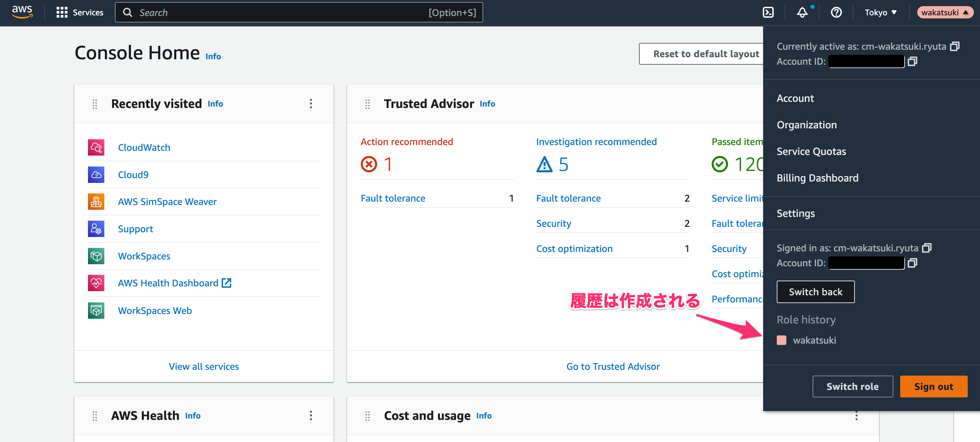The width and height of the screenshot is (980, 442).
Task: Click the AWS logo in the header
Action: tap(22, 13)
